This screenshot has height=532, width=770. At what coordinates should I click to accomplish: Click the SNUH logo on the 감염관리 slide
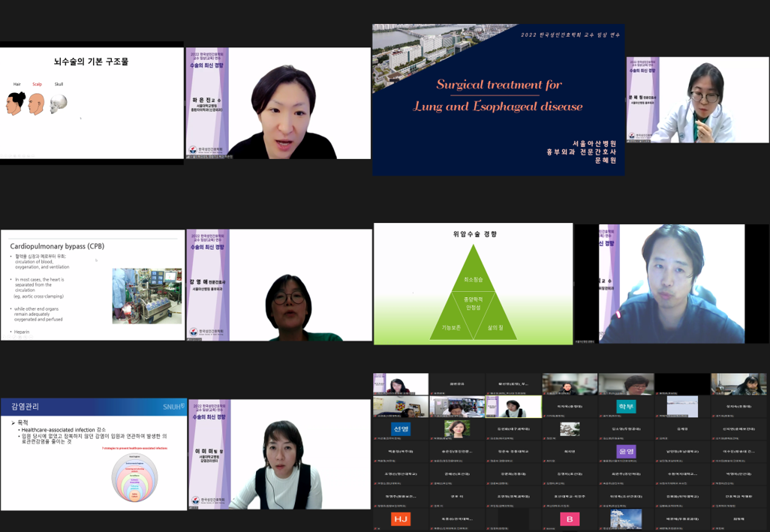tap(174, 407)
